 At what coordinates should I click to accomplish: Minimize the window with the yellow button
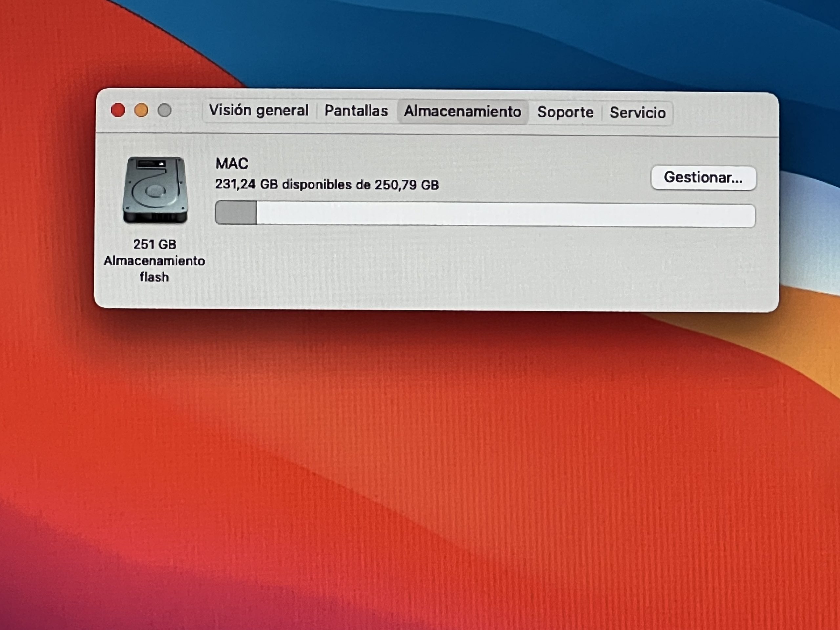click(141, 111)
